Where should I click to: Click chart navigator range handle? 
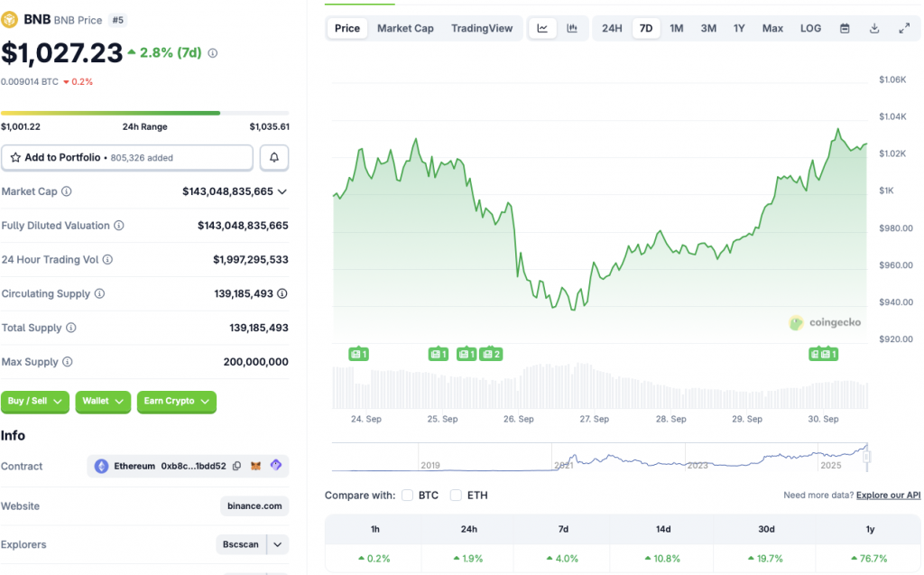[x=866, y=457]
